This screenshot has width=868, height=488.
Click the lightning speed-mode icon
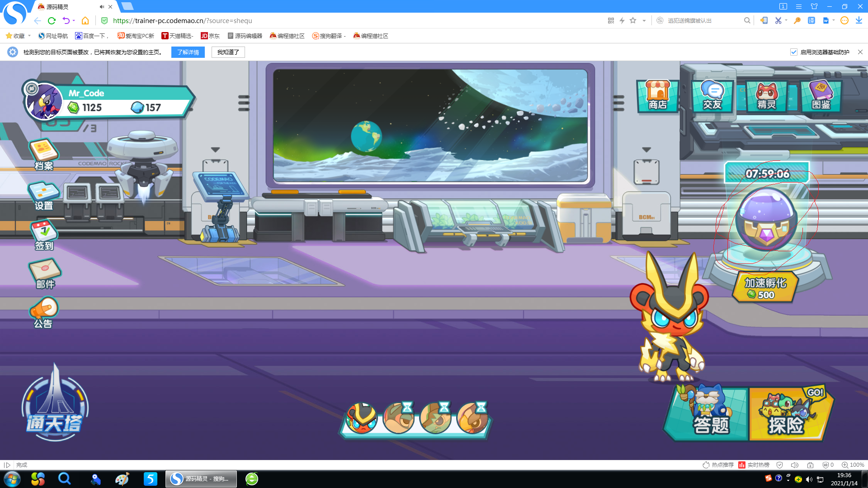[x=622, y=21]
